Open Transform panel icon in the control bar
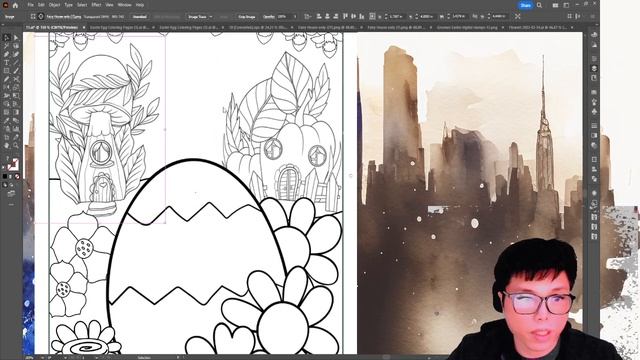 click(518, 16)
